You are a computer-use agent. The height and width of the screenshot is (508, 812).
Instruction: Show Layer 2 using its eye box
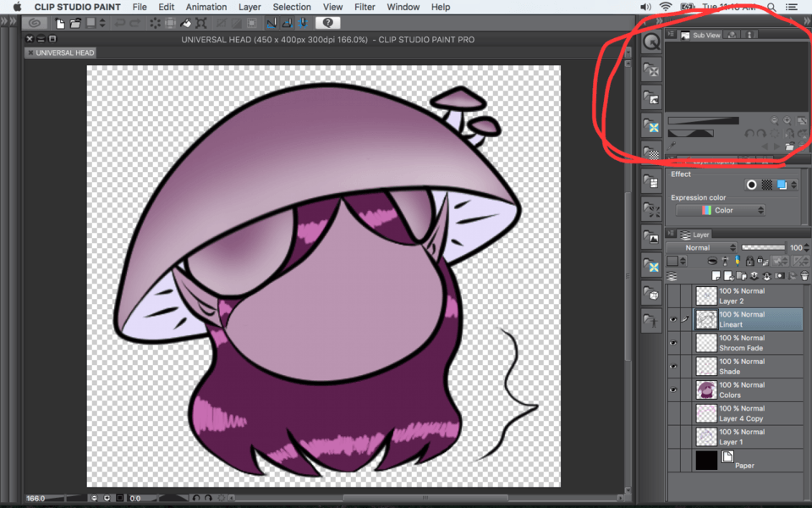pos(673,295)
